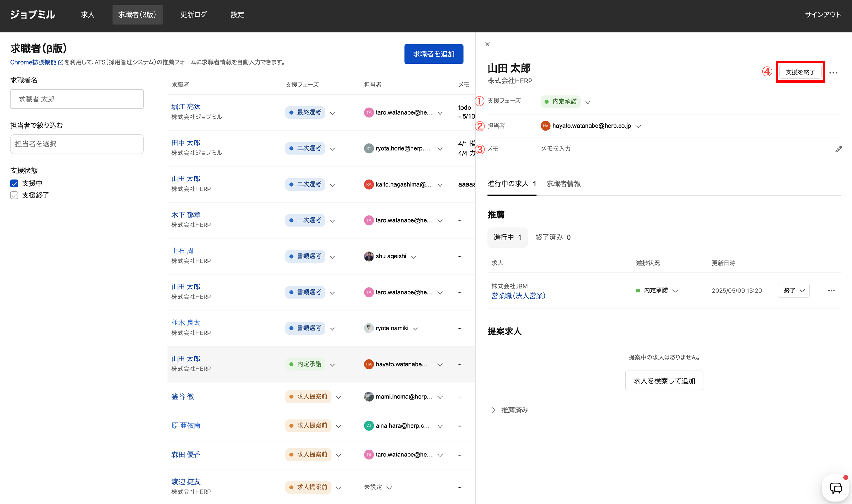Uncheck the 支援中 checkbox
Image resolution: width=852 pixels, height=504 pixels.
click(14, 183)
